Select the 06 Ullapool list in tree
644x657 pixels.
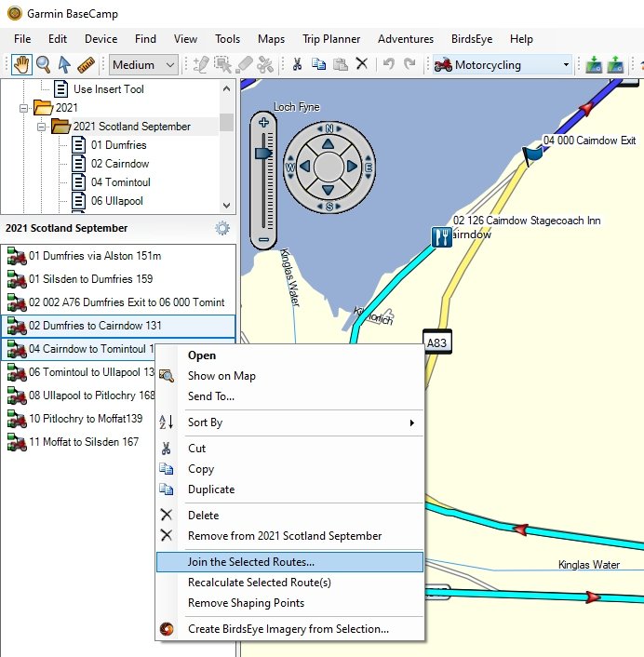click(117, 201)
